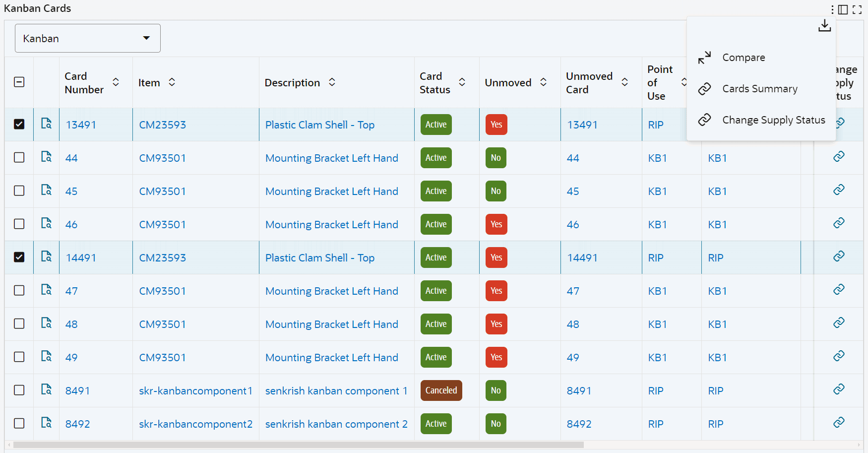Check the checkbox for card 49
Image resolution: width=868 pixels, height=453 pixels.
[19, 357]
